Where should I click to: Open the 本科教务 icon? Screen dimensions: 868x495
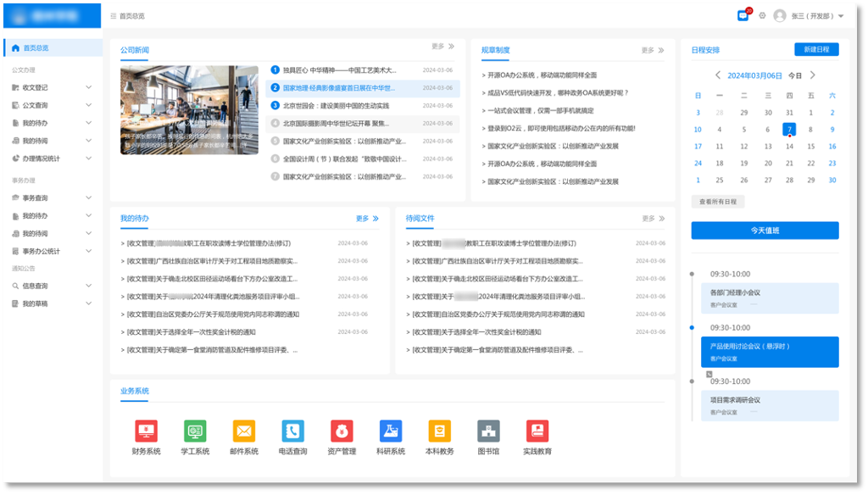click(x=440, y=431)
